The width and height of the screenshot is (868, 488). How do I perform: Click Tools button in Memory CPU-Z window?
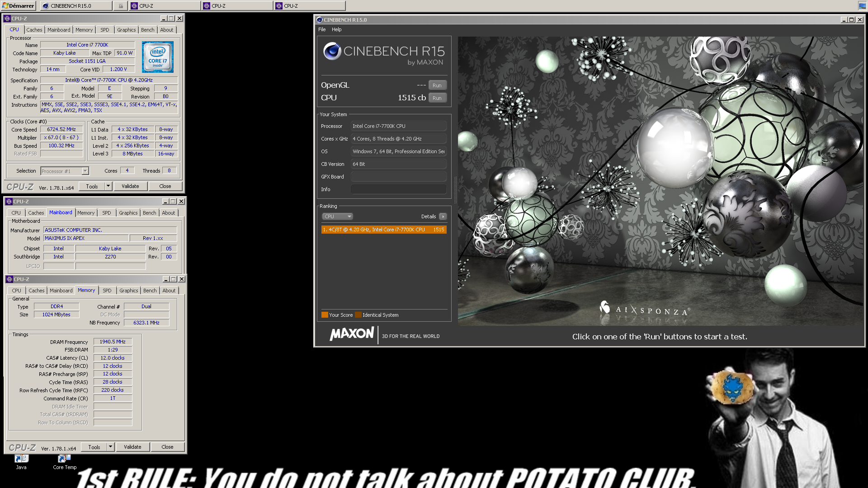click(x=94, y=447)
